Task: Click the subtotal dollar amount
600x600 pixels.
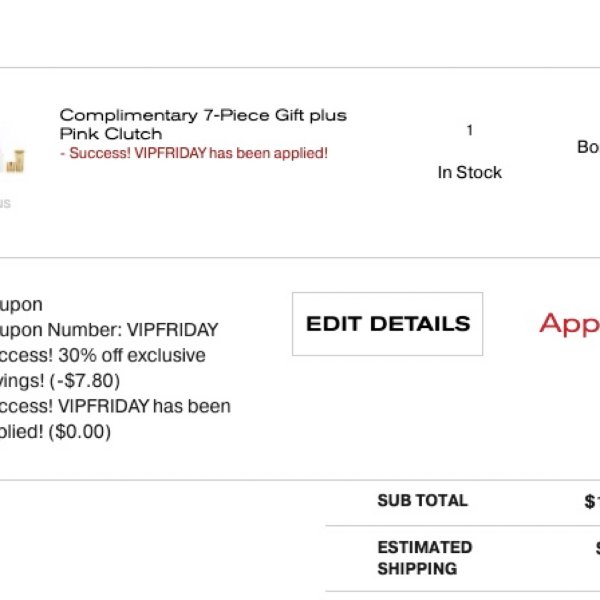Action: click(592, 501)
